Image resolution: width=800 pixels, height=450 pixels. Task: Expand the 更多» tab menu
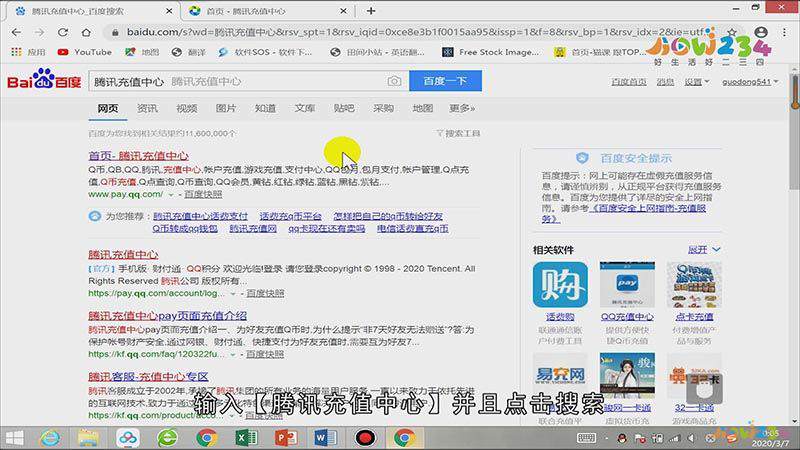click(462, 108)
